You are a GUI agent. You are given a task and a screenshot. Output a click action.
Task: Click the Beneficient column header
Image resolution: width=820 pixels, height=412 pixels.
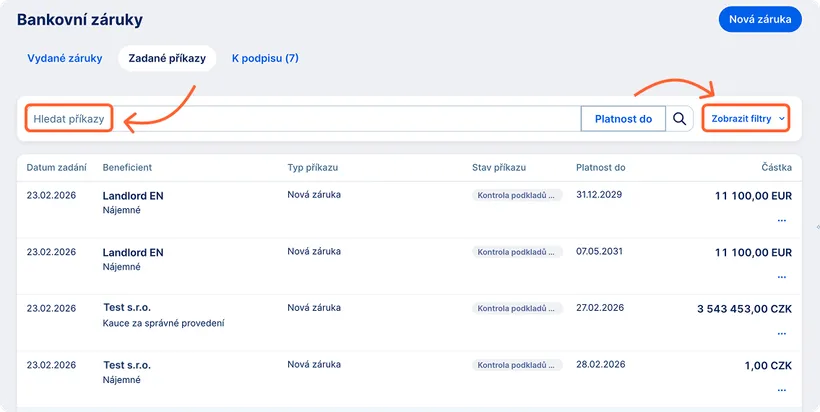127,167
